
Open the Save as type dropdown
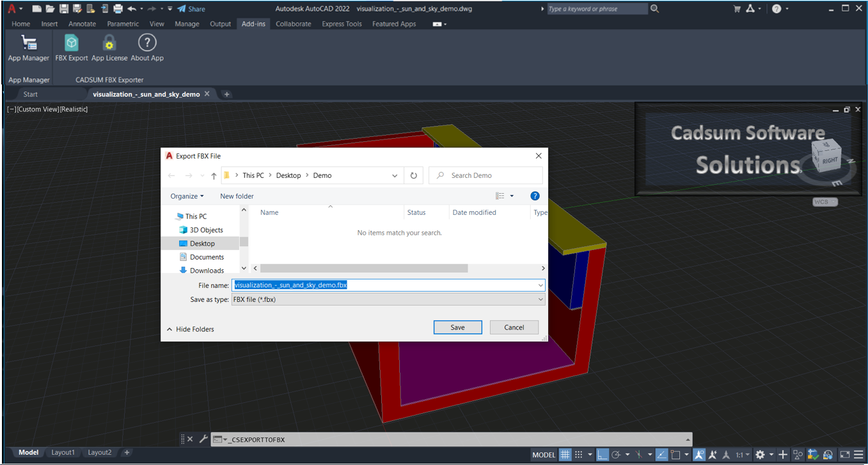coord(541,299)
